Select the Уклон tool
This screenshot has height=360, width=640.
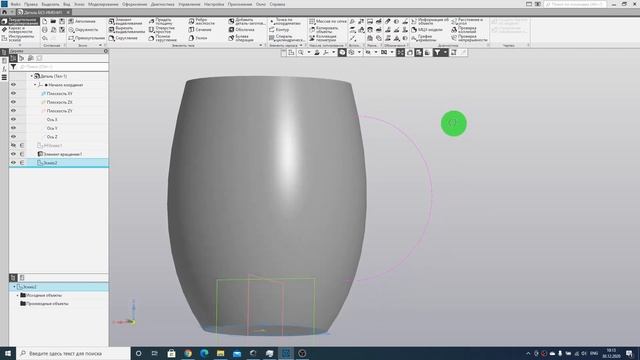tap(198, 38)
